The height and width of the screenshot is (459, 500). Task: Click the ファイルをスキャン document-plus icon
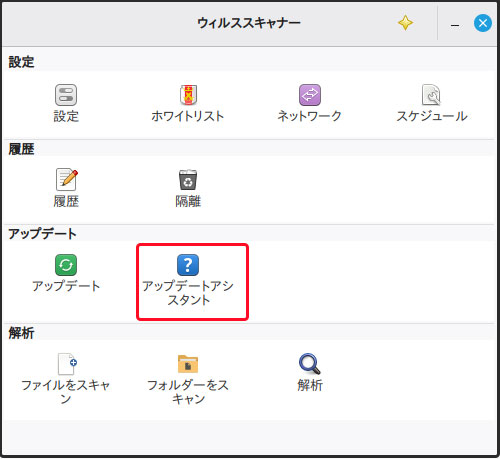(67, 364)
